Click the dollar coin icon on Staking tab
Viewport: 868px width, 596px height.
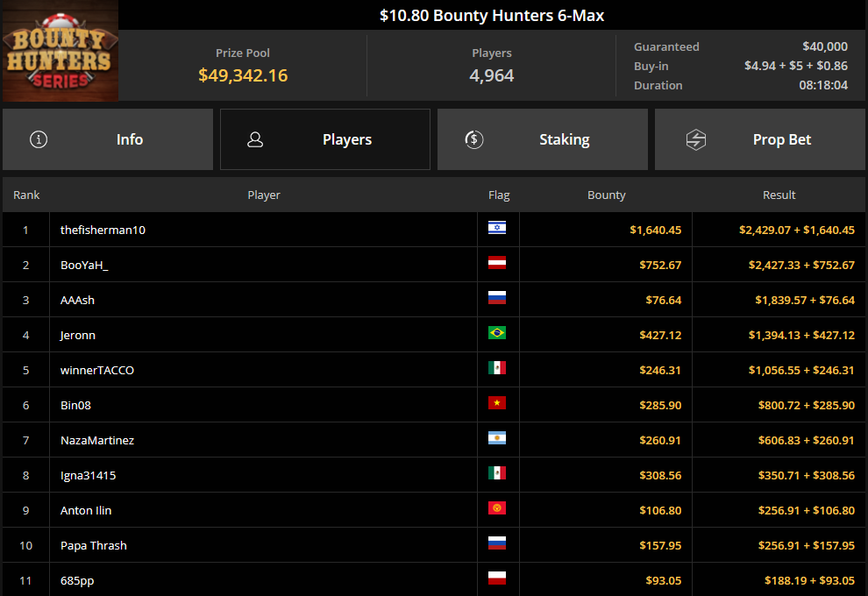click(x=474, y=138)
